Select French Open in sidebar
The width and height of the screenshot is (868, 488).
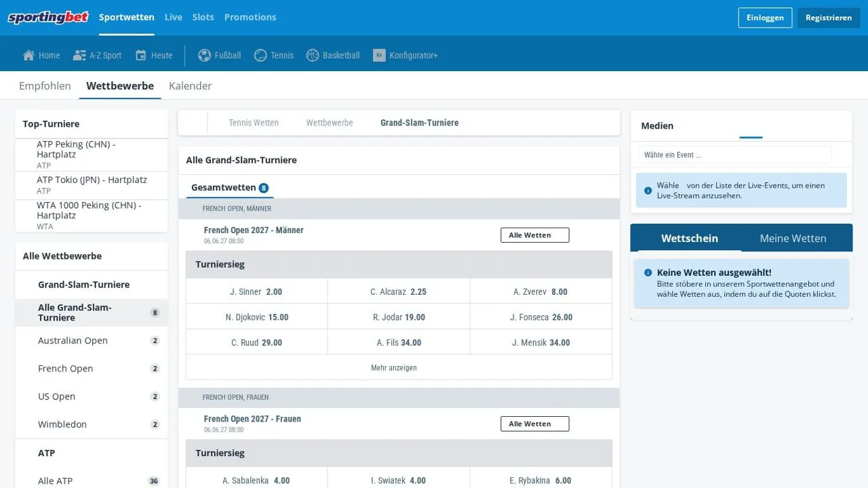[92, 369]
